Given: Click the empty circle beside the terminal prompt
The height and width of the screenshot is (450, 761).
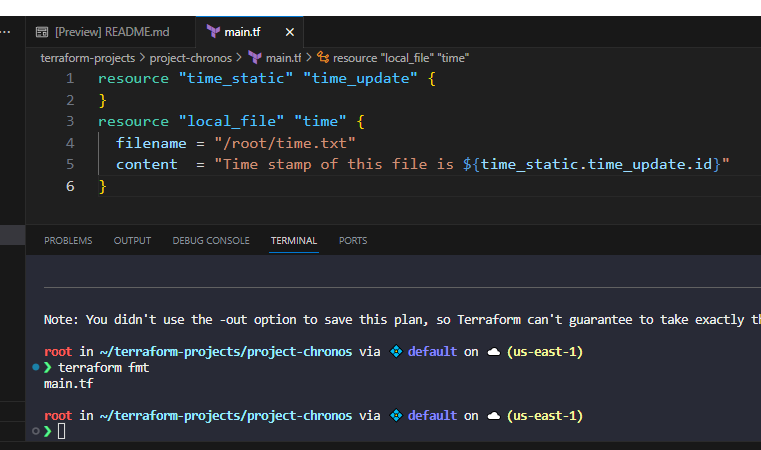Looking at the screenshot, I should click(x=35, y=431).
